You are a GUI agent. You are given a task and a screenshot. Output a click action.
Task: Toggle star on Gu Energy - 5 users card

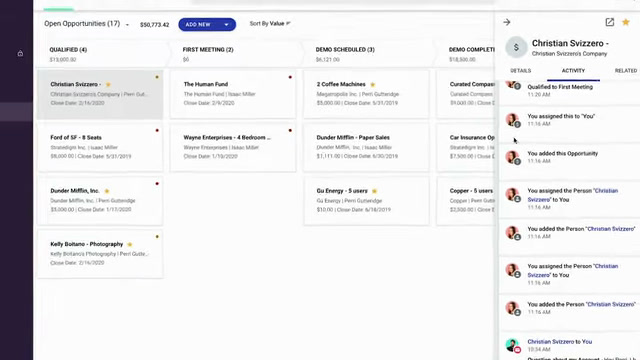point(375,191)
